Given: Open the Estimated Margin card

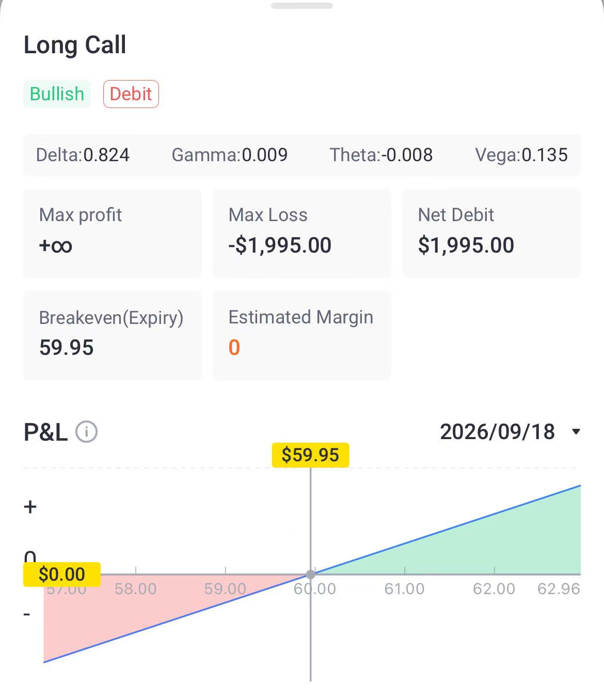Looking at the screenshot, I should pos(301,335).
